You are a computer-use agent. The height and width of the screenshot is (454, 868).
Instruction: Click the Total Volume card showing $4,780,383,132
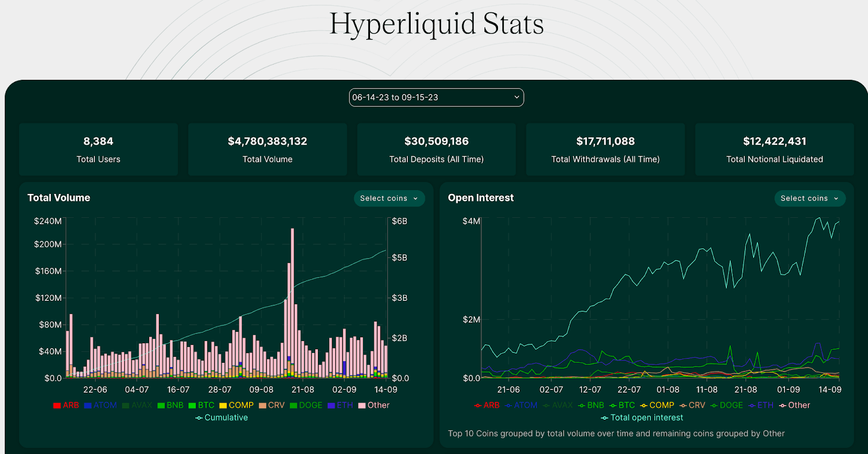click(x=267, y=149)
